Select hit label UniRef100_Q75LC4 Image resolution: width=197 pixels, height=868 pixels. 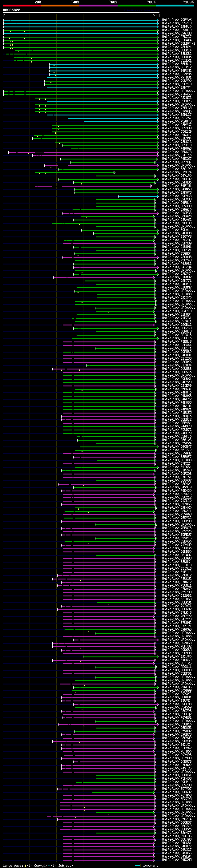point(176,172)
